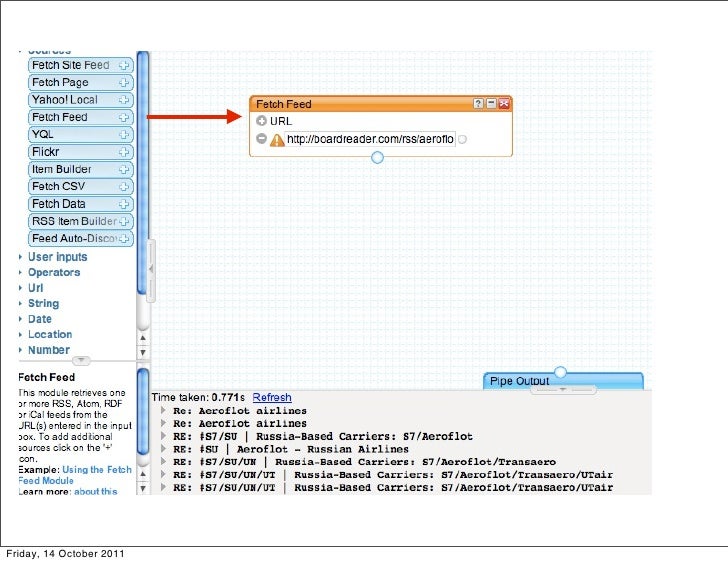Screen dimensions: 728x564
Task: Add the Fetch Site Feed module
Action: click(124, 65)
